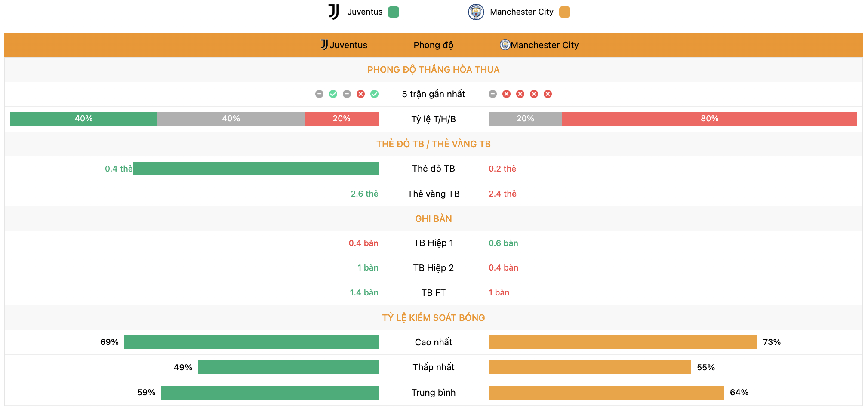Screen dimensions: 868x412
Task: Click Juventus 69% highest possession bar
Action: (x=251, y=342)
